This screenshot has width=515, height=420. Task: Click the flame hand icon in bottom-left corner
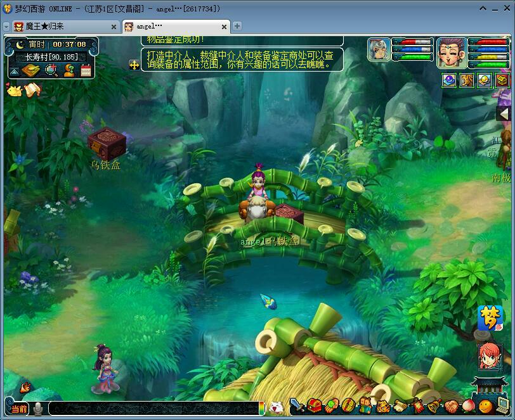[25, 388]
